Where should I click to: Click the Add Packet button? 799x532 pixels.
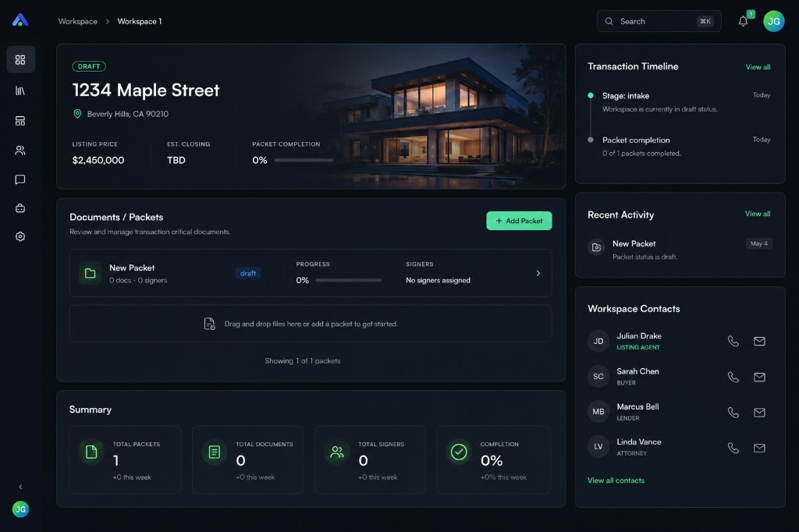click(519, 221)
